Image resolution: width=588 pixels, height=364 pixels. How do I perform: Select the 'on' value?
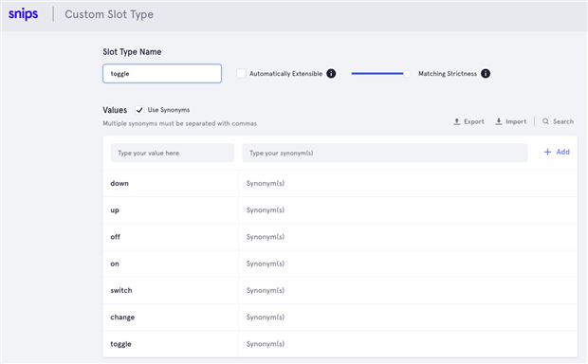115,264
